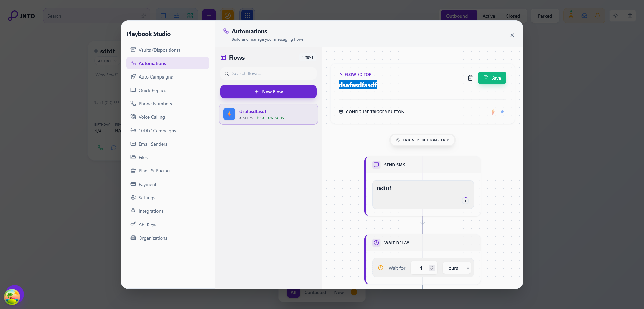Open Quick Replies section
Screen dimensions: 644x309
pos(168,90)
